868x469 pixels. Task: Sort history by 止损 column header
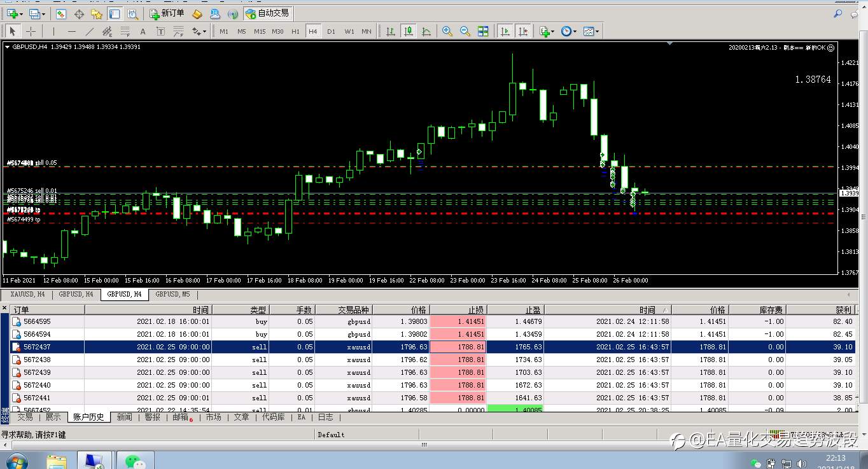(x=458, y=310)
